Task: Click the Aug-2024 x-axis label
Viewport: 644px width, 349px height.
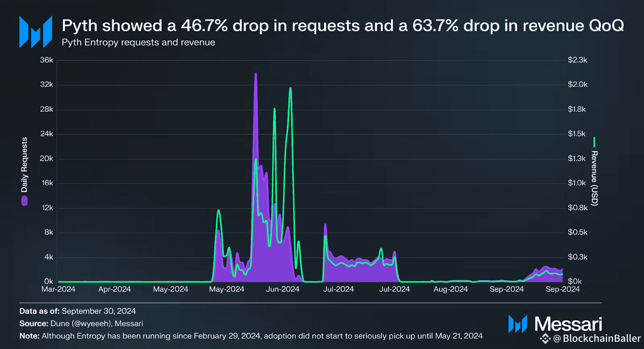Action: pos(451,289)
